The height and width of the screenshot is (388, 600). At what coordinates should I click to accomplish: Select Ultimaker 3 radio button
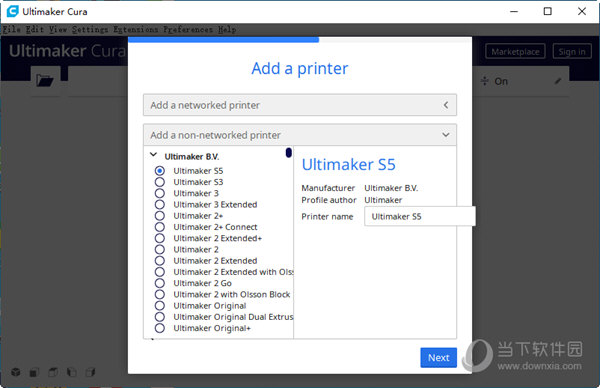click(160, 193)
